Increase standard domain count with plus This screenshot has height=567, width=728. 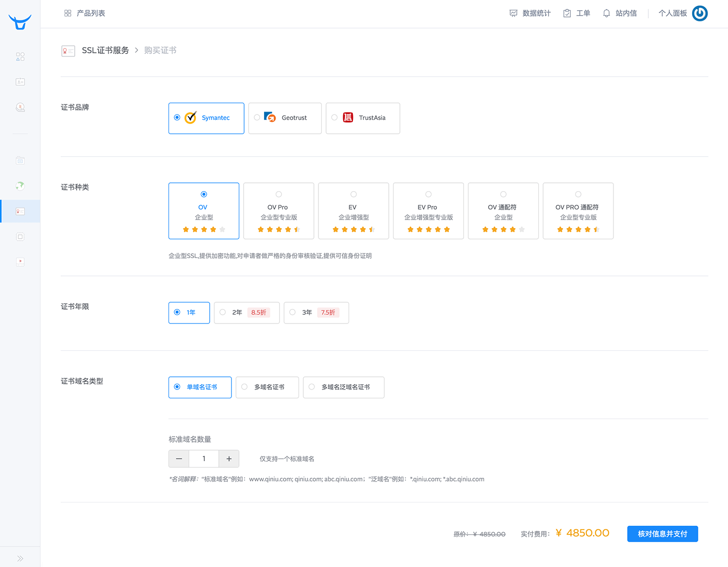click(229, 459)
